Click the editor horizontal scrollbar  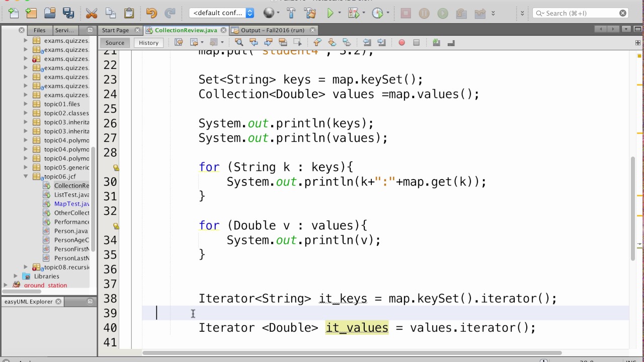pyautogui.click(x=352, y=352)
